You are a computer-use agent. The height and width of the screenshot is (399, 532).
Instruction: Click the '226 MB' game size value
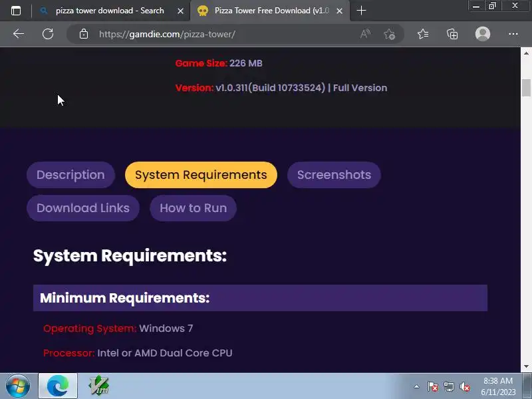point(245,63)
